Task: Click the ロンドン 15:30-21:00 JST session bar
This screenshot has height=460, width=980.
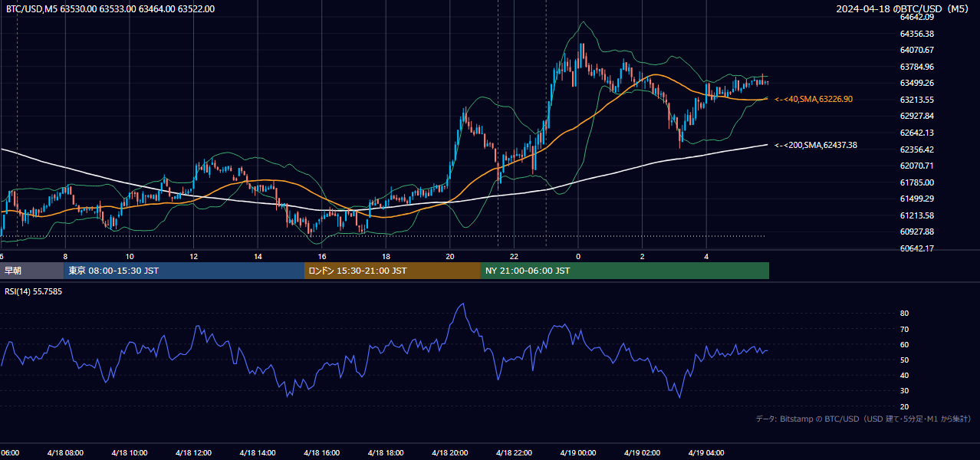Action: pyautogui.click(x=393, y=271)
